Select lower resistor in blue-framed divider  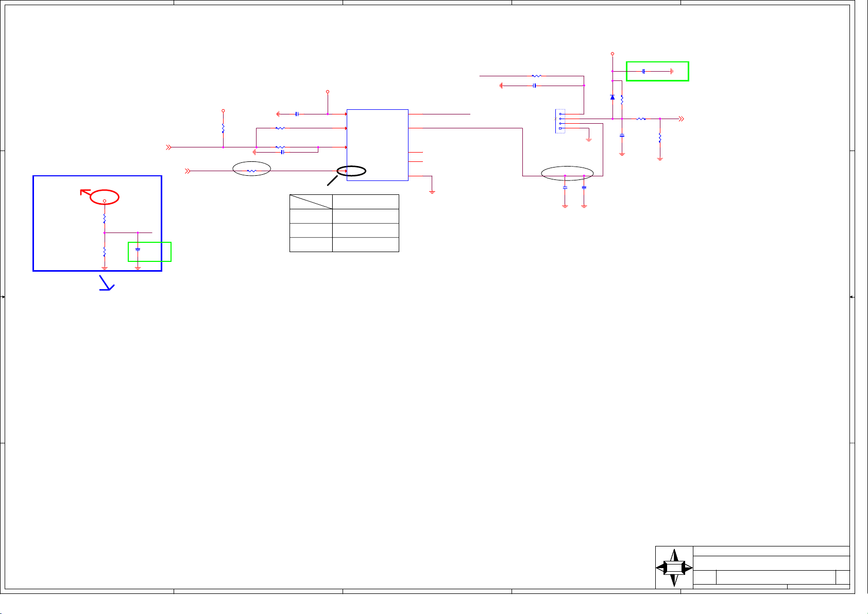[x=105, y=252]
